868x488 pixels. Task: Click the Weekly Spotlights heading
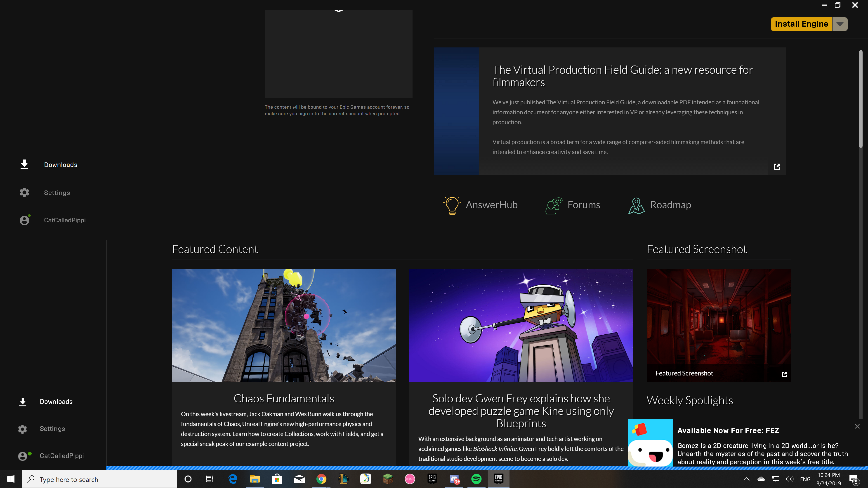click(690, 400)
